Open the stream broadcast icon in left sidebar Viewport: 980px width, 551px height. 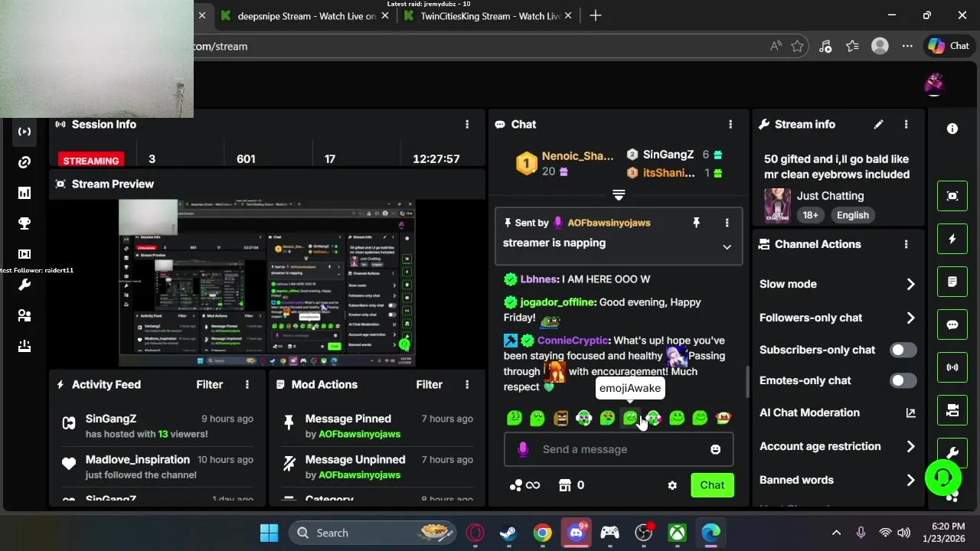click(x=24, y=132)
